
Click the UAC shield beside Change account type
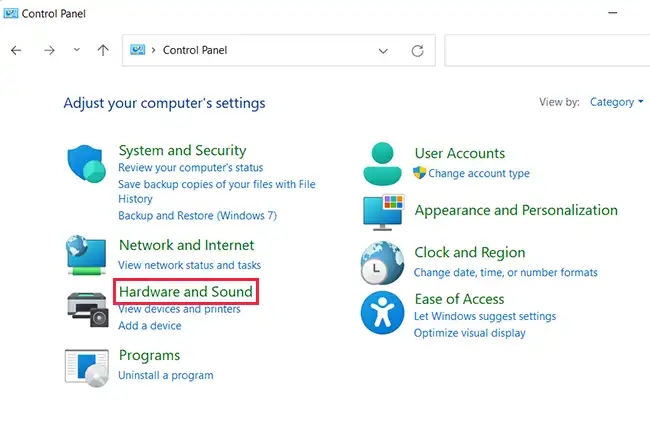point(420,173)
